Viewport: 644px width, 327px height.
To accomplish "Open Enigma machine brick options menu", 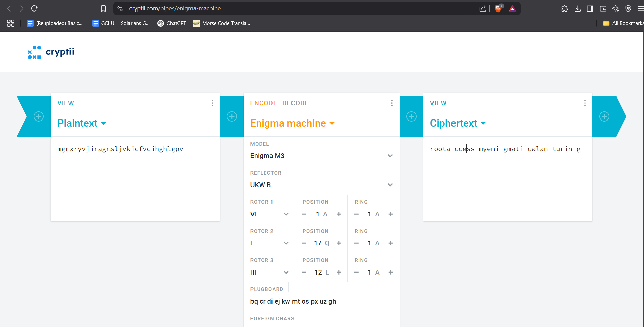I will tap(392, 103).
